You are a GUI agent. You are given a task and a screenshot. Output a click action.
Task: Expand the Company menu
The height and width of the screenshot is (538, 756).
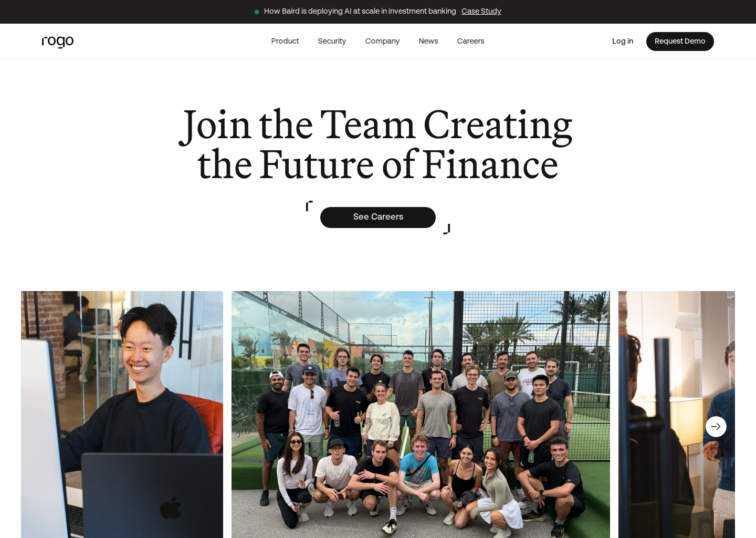pyautogui.click(x=382, y=41)
